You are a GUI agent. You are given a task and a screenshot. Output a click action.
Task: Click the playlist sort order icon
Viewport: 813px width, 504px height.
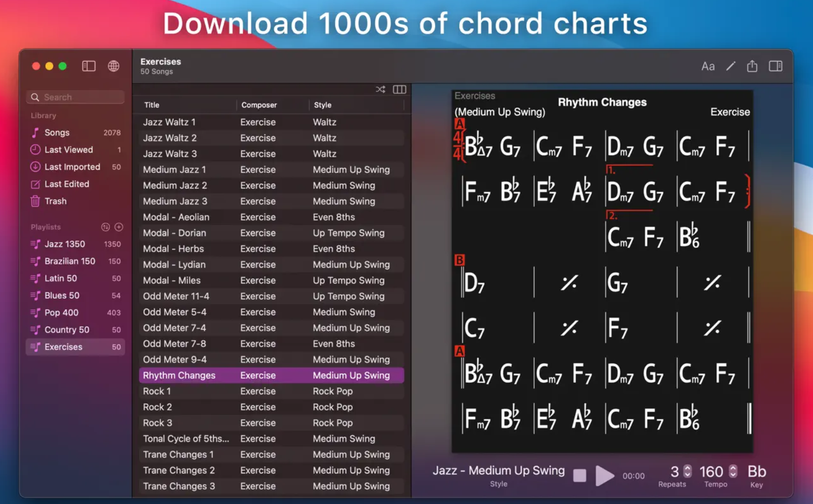pyautogui.click(x=105, y=227)
